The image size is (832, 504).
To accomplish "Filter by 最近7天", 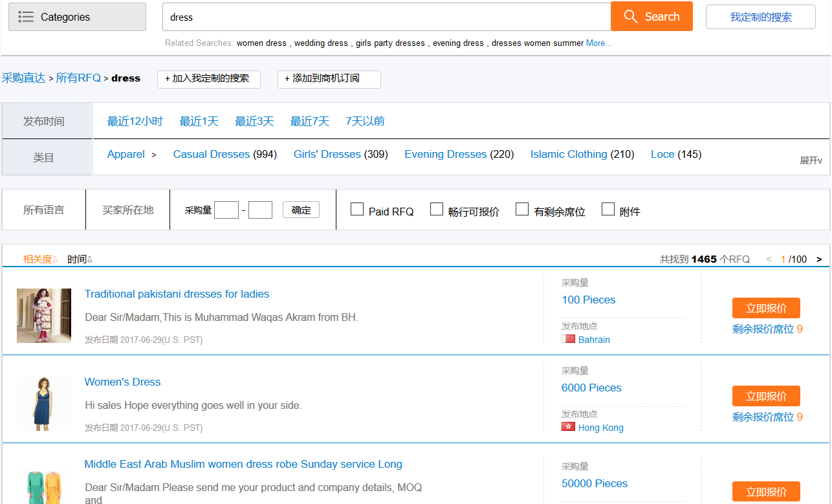I will tap(310, 121).
